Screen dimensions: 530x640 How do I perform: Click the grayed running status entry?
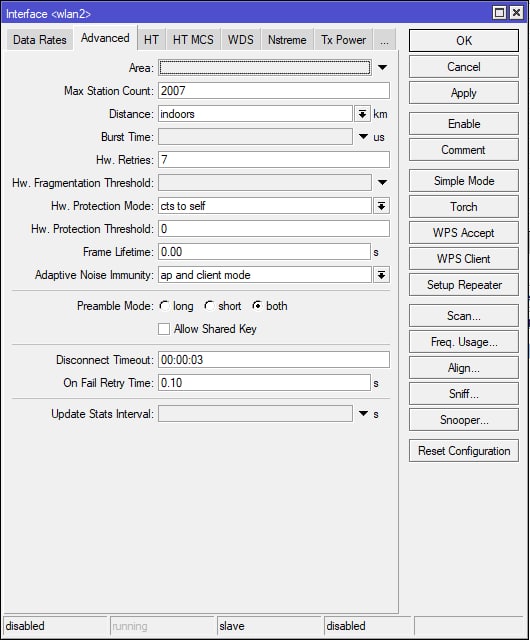(x=161, y=626)
